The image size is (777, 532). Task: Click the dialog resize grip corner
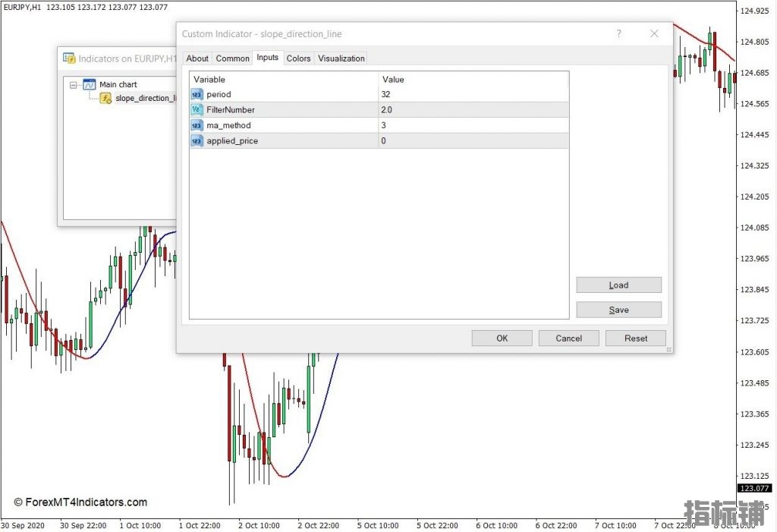pyautogui.click(x=669, y=350)
